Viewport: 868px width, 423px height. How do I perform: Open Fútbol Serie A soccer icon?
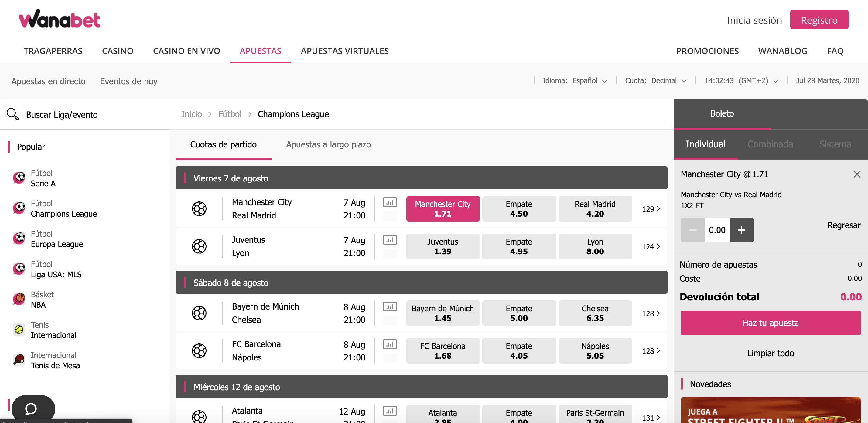(x=19, y=178)
